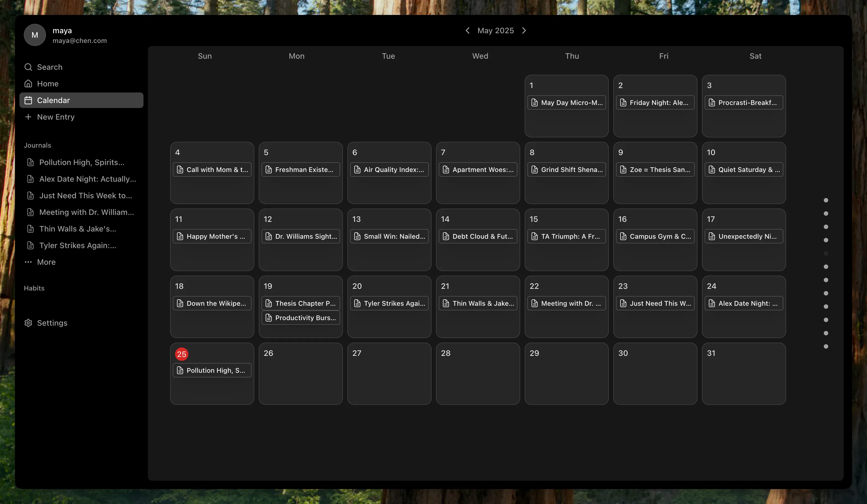Click the Search magnifier icon in sidebar
This screenshot has height=504, width=867.
(28, 67)
